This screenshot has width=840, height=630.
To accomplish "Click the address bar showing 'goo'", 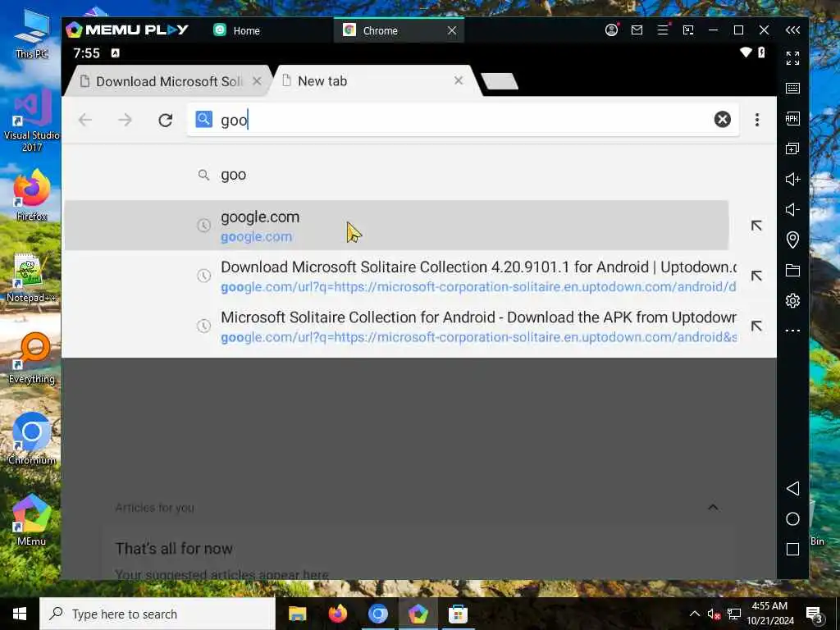I will tap(463, 119).
